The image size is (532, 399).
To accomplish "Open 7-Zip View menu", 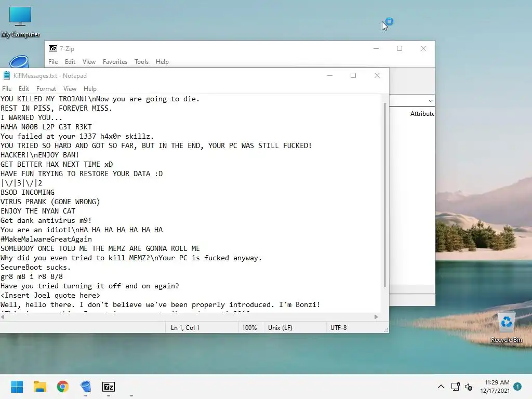I will pyautogui.click(x=89, y=62).
